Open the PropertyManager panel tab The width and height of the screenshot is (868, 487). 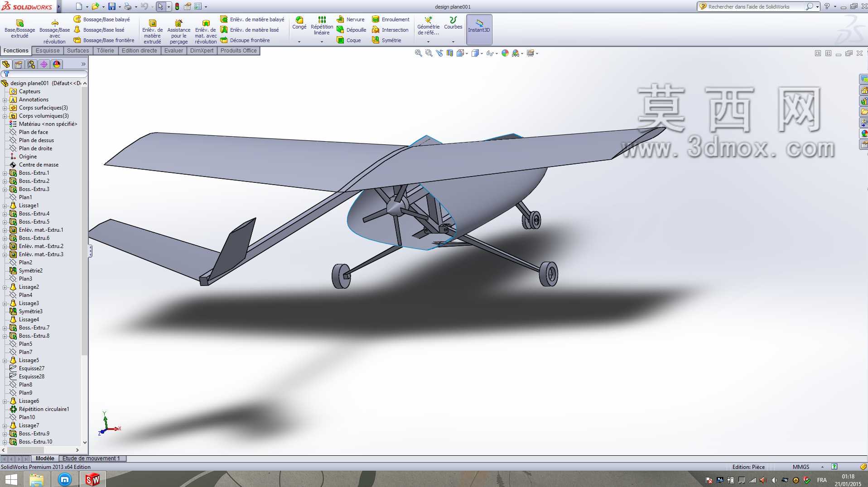[x=19, y=64]
